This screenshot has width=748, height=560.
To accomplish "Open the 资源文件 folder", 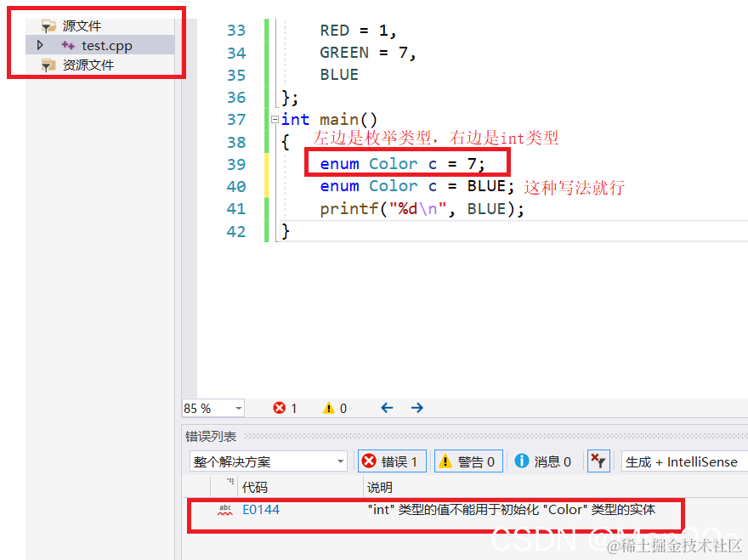I will [x=88, y=65].
